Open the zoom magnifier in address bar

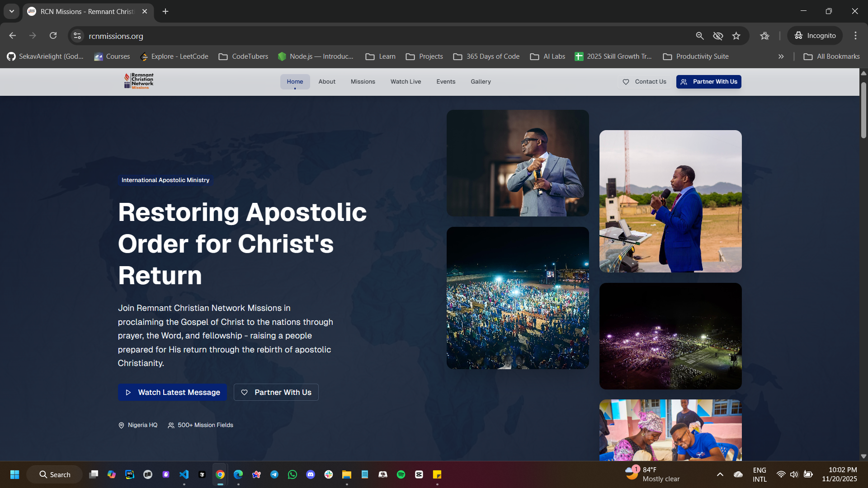point(700,36)
